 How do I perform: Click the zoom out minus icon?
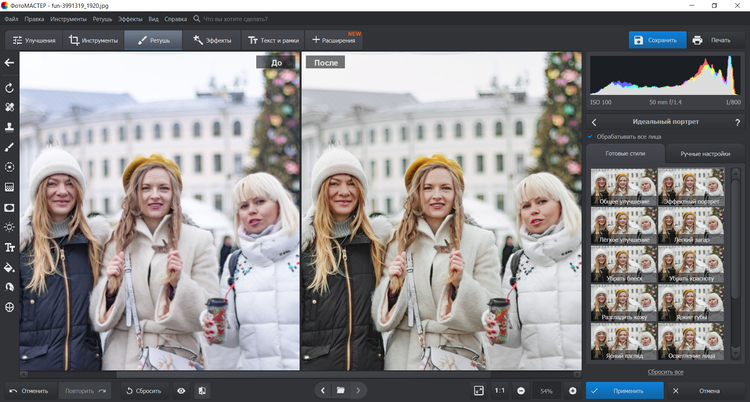pyautogui.click(x=521, y=390)
